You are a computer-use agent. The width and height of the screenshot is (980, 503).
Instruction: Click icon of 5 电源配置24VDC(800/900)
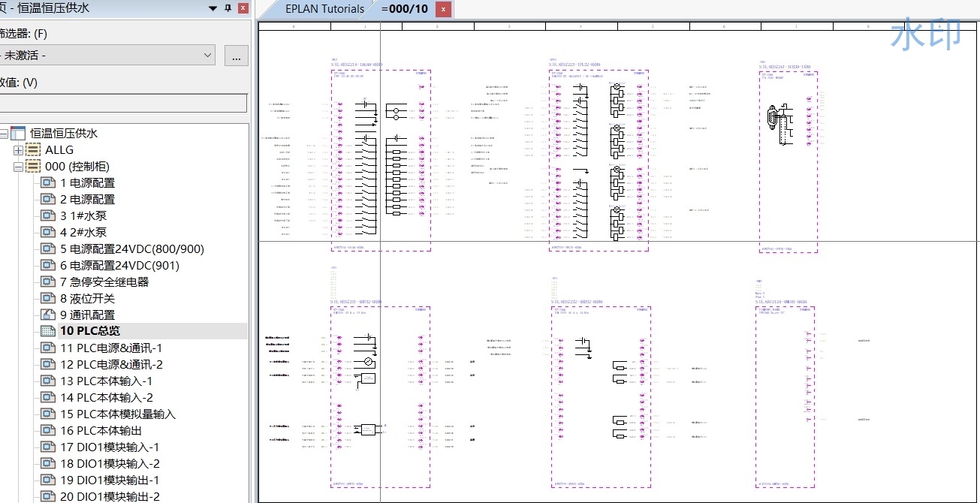tap(49, 248)
